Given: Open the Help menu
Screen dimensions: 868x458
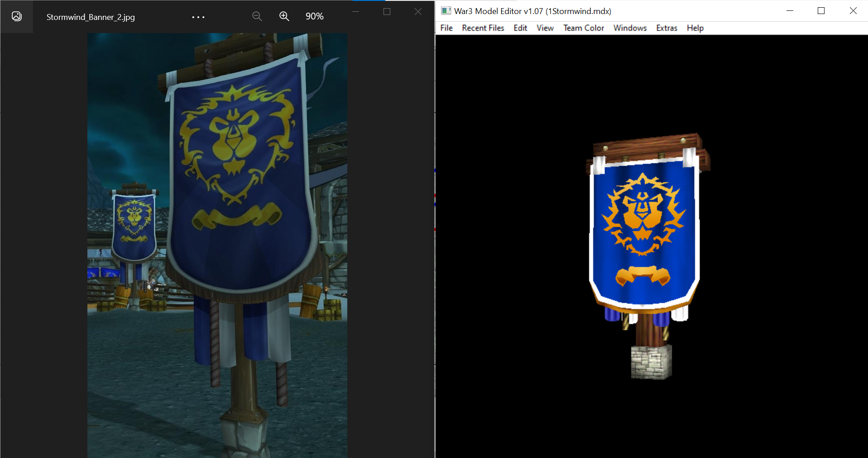Looking at the screenshot, I should (695, 28).
